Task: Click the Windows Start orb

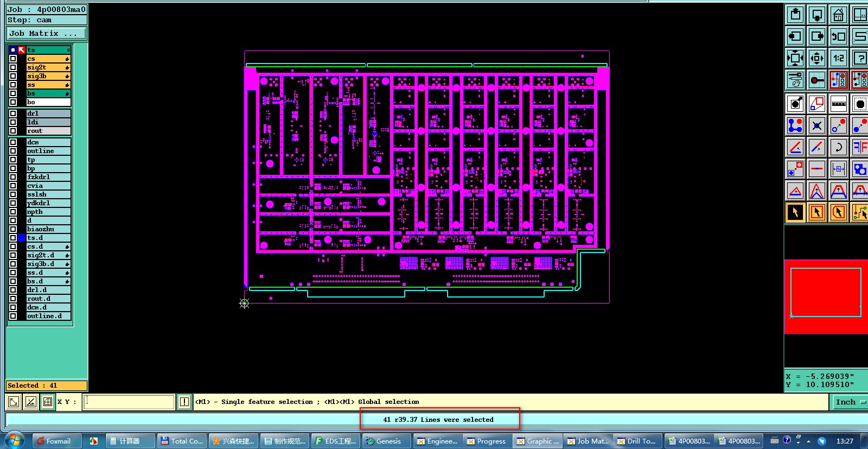Action: click(x=14, y=440)
